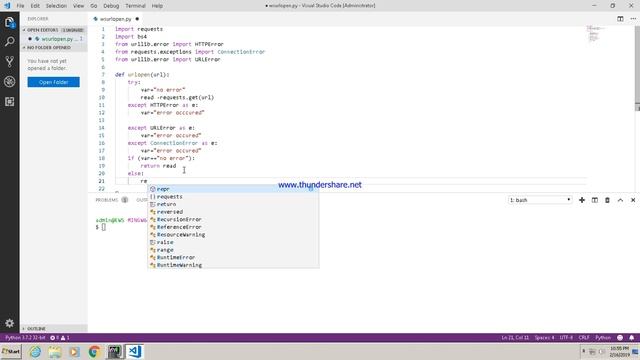Expand the Outline section
This screenshot has width=640, height=360.
(53, 329)
